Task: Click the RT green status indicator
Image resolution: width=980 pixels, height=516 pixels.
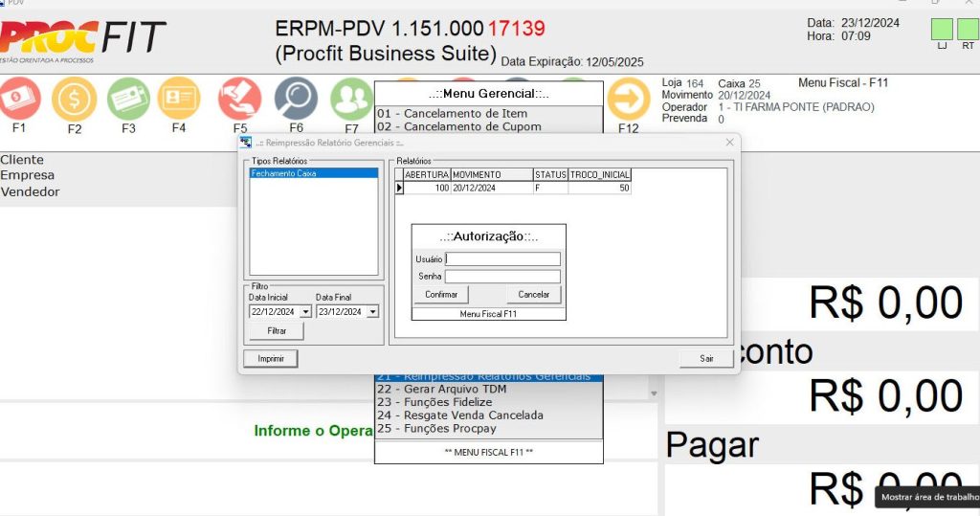Action: tap(968, 30)
